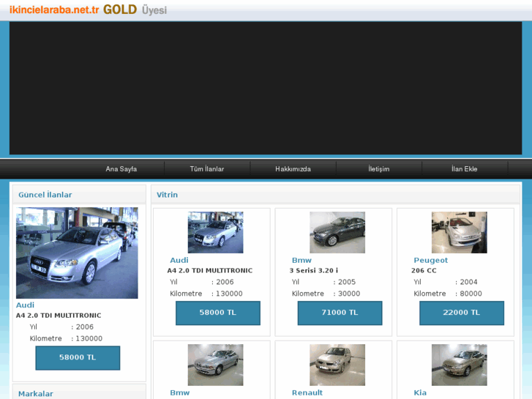Open the BMW 3 Serisi thumbnail image
The image size is (532, 399).
pos(337,232)
